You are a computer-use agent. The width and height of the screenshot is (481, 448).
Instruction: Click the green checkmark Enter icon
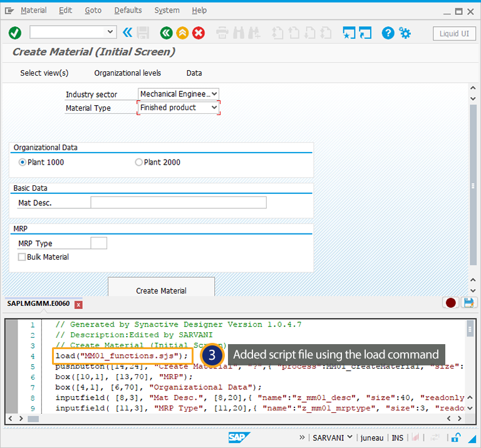(x=15, y=33)
